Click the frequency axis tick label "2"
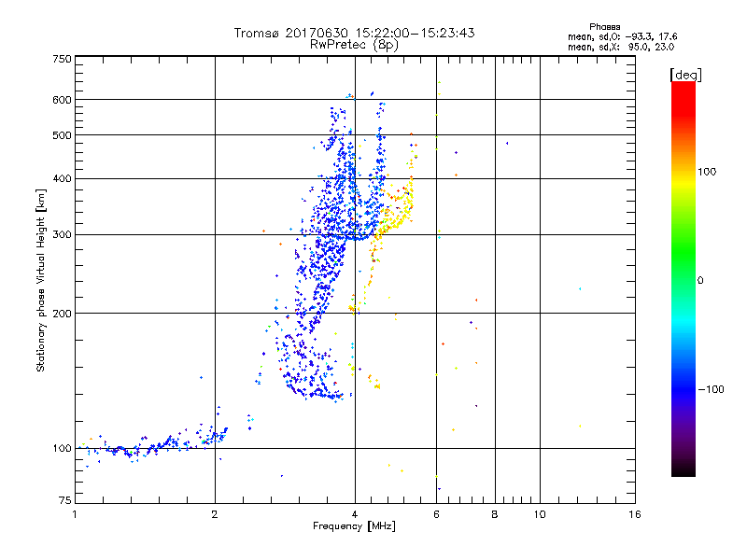The height and width of the screenshot is (560, 747). [x=215, y=514]
